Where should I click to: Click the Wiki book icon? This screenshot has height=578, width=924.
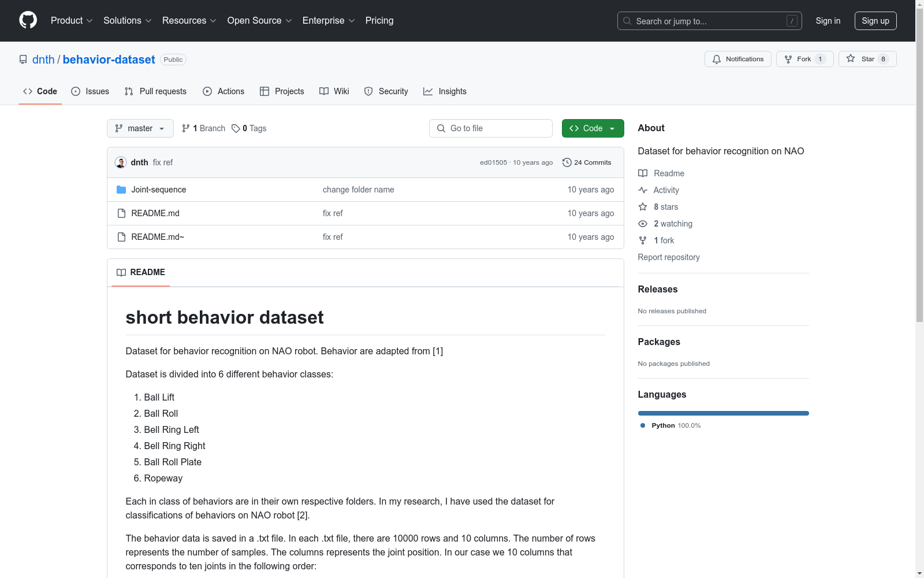coord(324,91)
